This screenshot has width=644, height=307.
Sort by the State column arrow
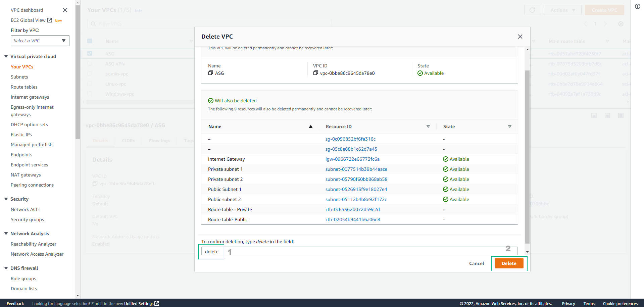click(510, 126)
